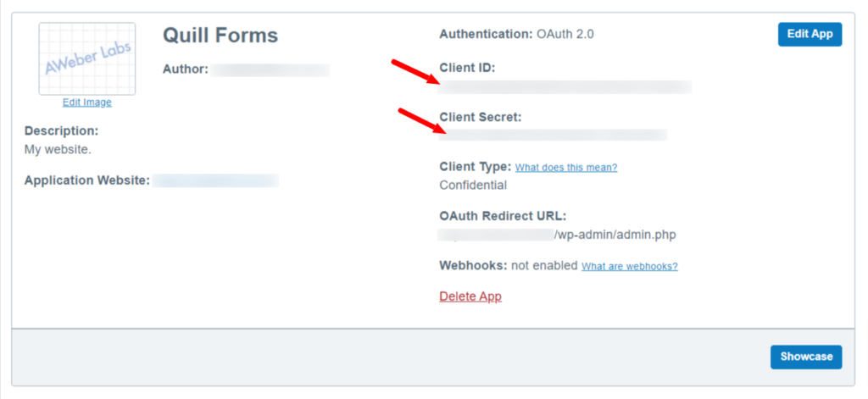Click the OAuth Redirect URL label
Viewport: 868px width, 399px height.
504,216
